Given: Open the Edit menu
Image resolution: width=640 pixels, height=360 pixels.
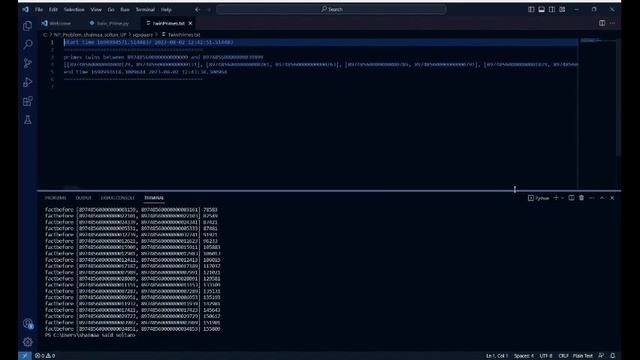Looking at the screenshot, I should coord(53,9).
